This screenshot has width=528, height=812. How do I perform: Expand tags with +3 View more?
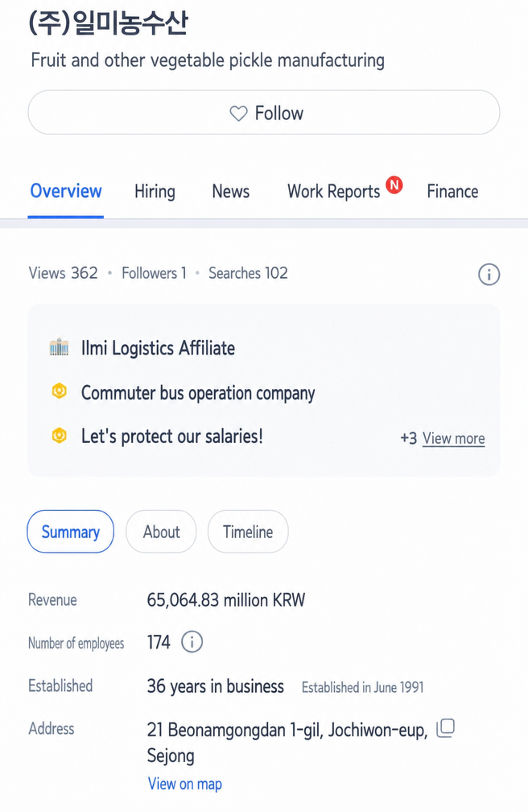(x=443, y=438)
